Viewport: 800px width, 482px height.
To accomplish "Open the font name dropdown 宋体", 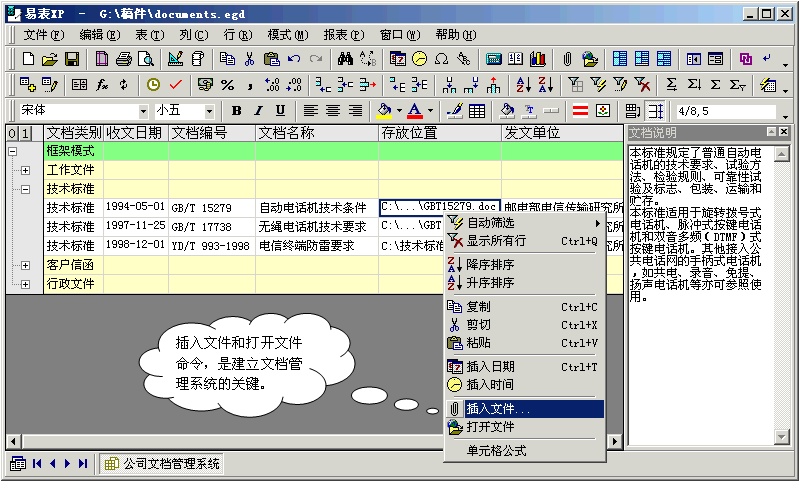I will pyautogui.click(x=143, y=111).
